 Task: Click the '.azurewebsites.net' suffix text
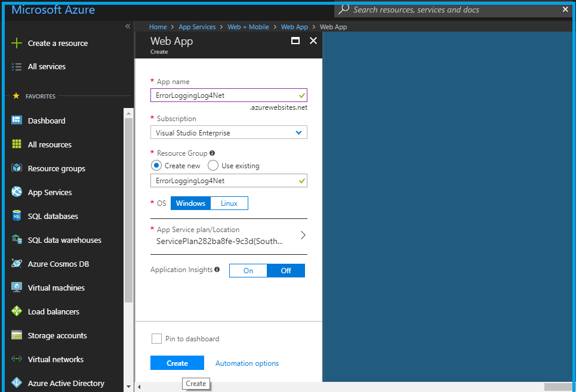pos(278,107)
